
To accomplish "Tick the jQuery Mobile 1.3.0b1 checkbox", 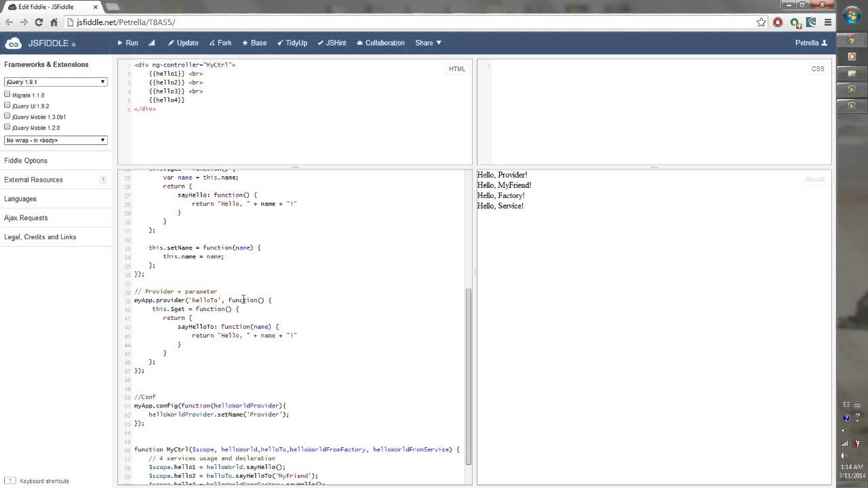I will [7, 117].
